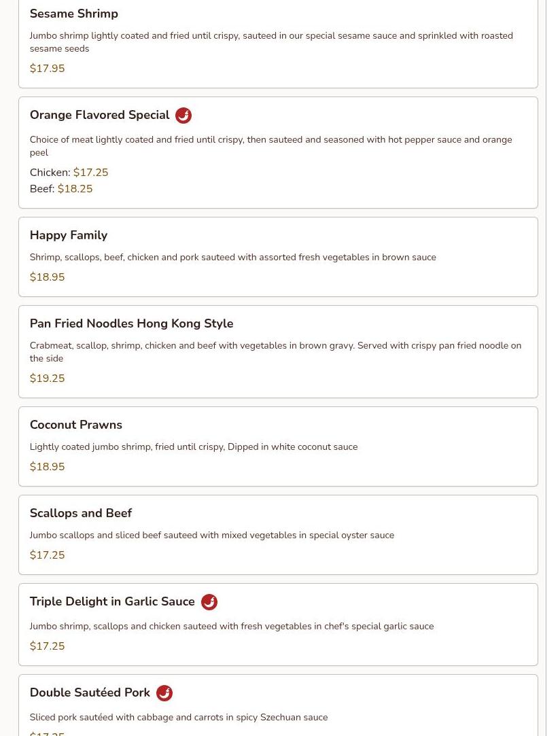Screen dimensions: 560x736
Task: Click the spicy icon by Double Sautéed Pork
Action: click(164, 693)
